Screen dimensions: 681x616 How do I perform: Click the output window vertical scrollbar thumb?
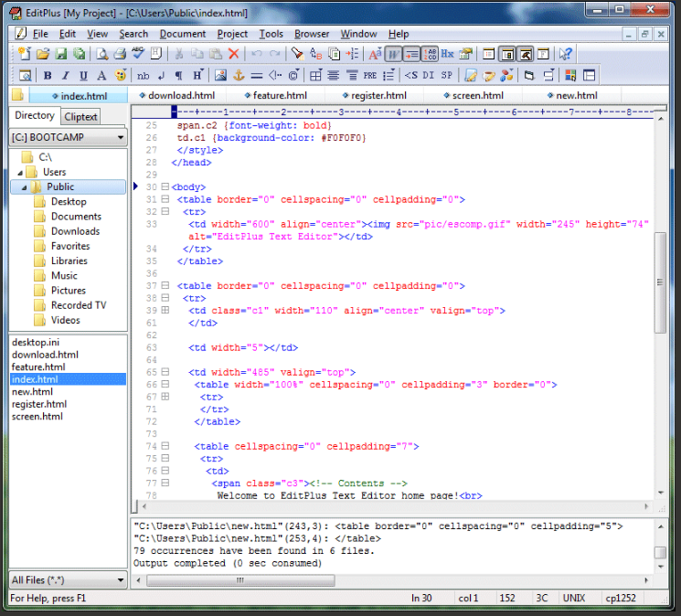[x=660, y=552]
